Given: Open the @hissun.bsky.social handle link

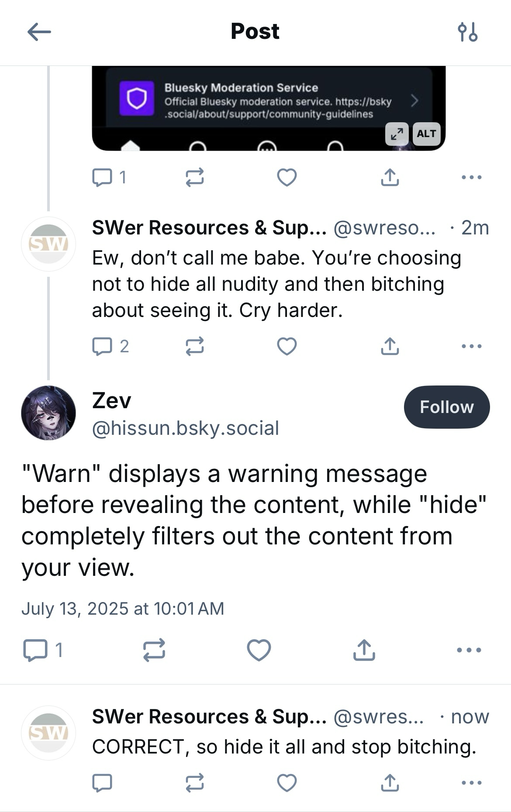Looking at the screenshot, I should pos(185,428).
